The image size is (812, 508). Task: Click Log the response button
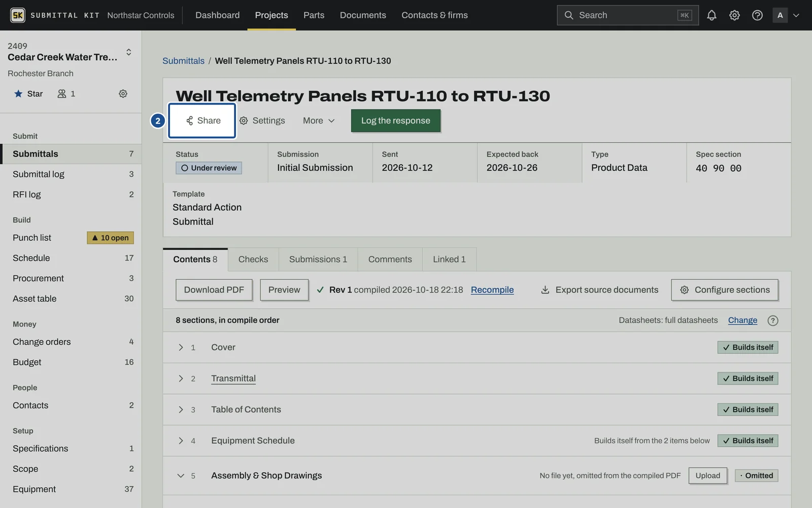pos(395,120)
